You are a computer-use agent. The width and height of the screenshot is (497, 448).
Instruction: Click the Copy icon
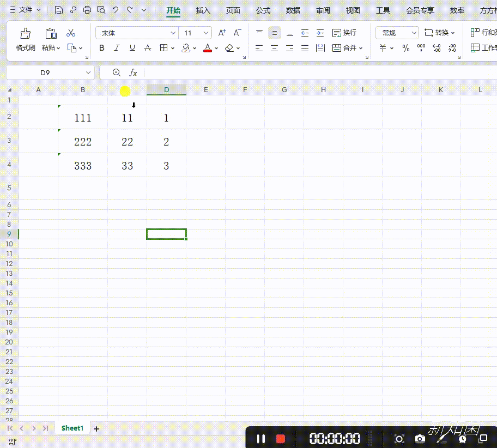[x=72, y=48]
